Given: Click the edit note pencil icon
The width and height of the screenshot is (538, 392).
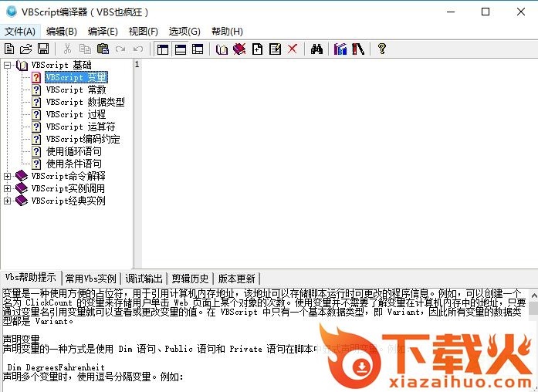Looking at the screenshot, I should click(276, 49).
